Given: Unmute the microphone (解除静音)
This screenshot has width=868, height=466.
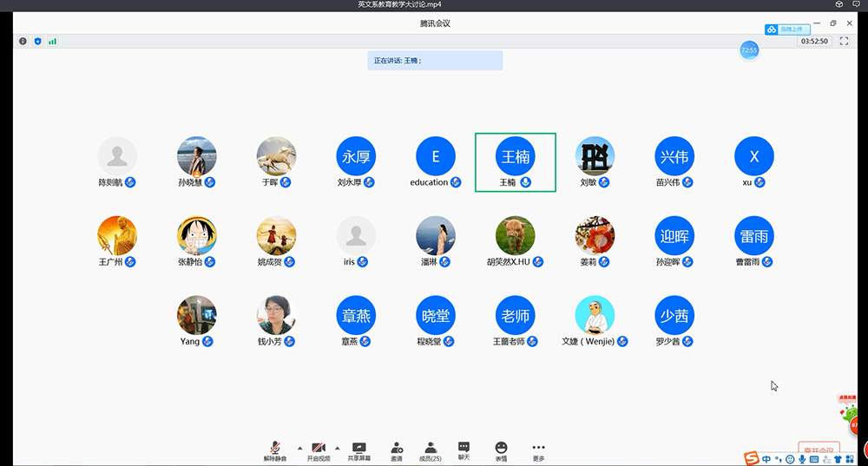Looking at the screenshot, I should [274, 450].
